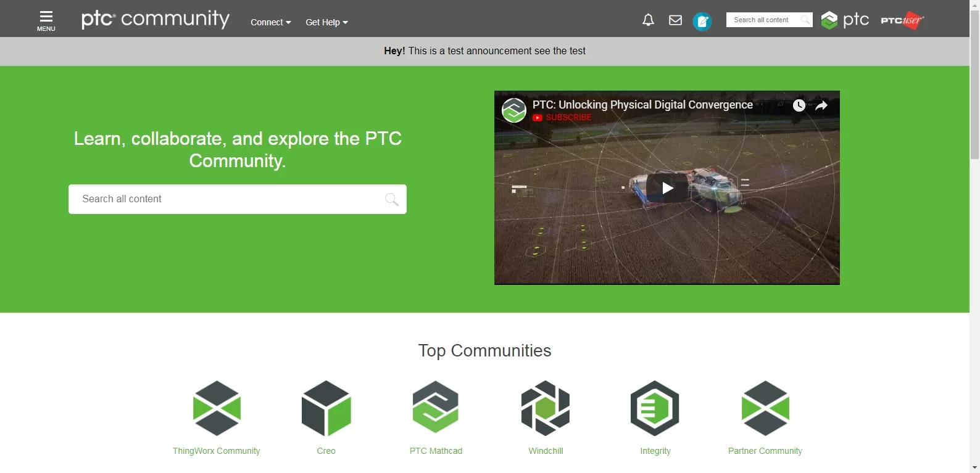980x473 pixels.
Task: Open the PTC YouTube channel avatar
Action: click(x=513, y=110)
